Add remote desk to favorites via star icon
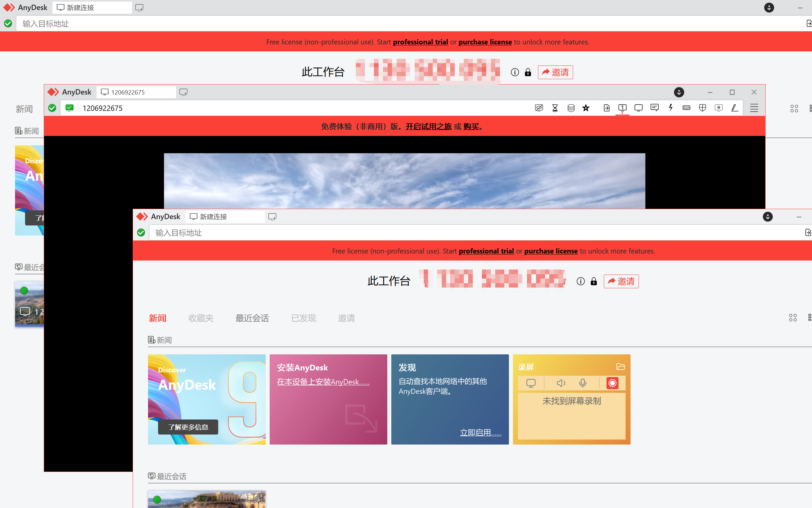 tap(586, 108)
